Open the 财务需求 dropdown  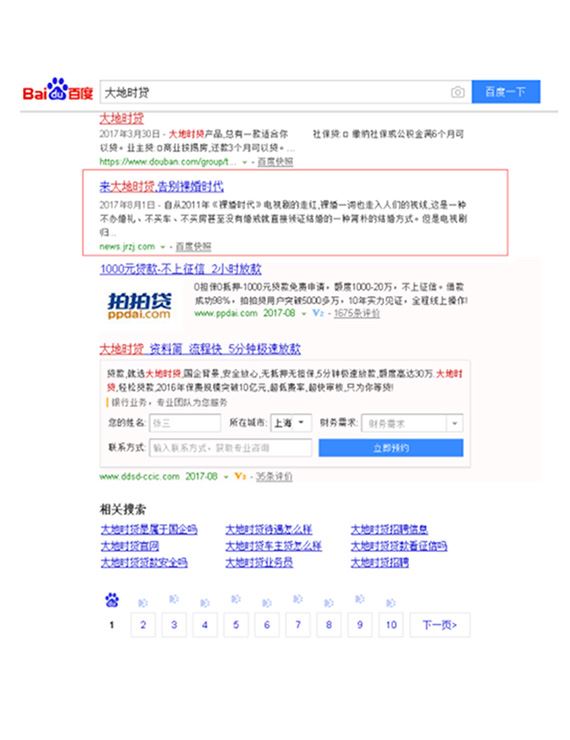click(412, 423)
